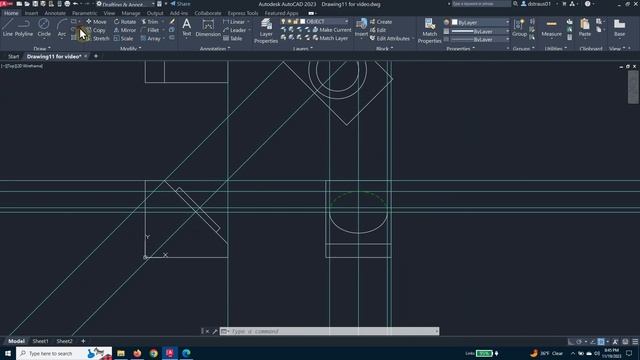
Task: Click the Rotate command
Action: click(125, 22)
